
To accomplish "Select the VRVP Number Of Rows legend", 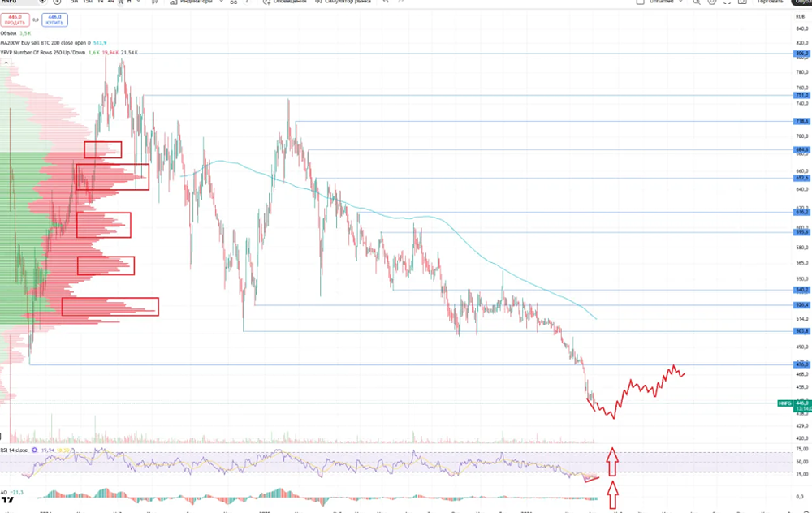I will pos(43,52).
